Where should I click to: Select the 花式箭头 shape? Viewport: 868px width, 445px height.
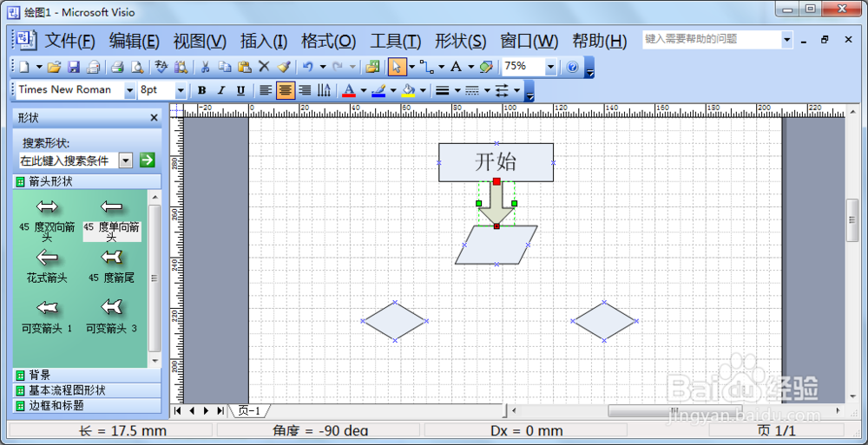pos(47,266)
